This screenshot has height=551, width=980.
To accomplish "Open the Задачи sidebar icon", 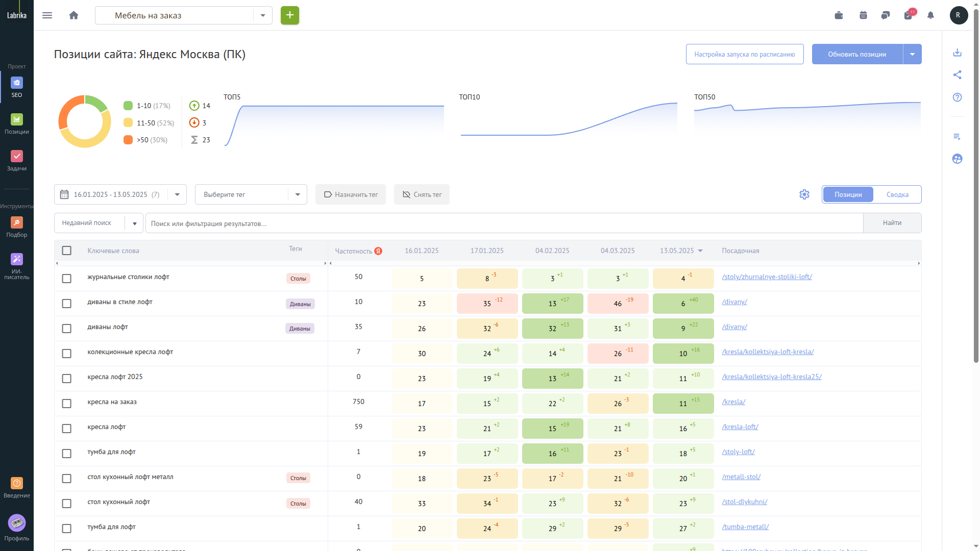I will point(17,161).
